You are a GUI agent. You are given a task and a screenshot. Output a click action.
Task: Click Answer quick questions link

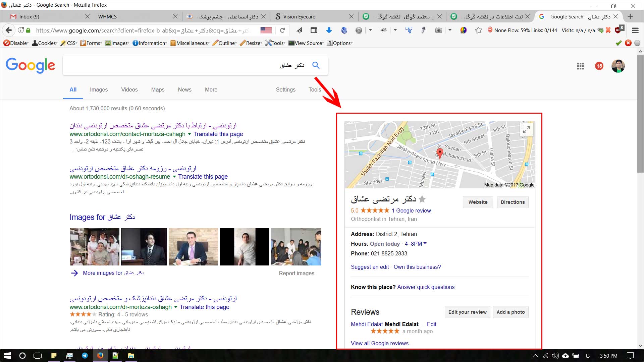426,287
